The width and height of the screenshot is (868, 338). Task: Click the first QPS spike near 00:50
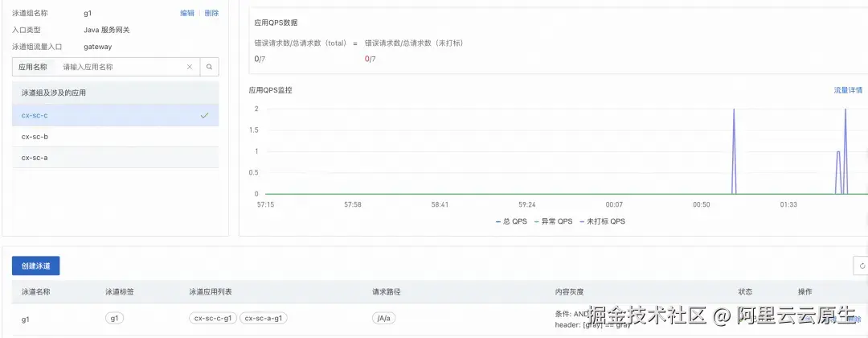point(734,150)
